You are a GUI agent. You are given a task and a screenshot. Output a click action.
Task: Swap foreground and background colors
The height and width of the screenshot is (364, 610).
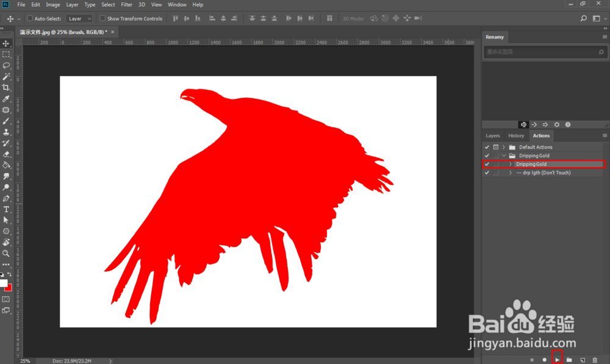click(x=10, y=274)
